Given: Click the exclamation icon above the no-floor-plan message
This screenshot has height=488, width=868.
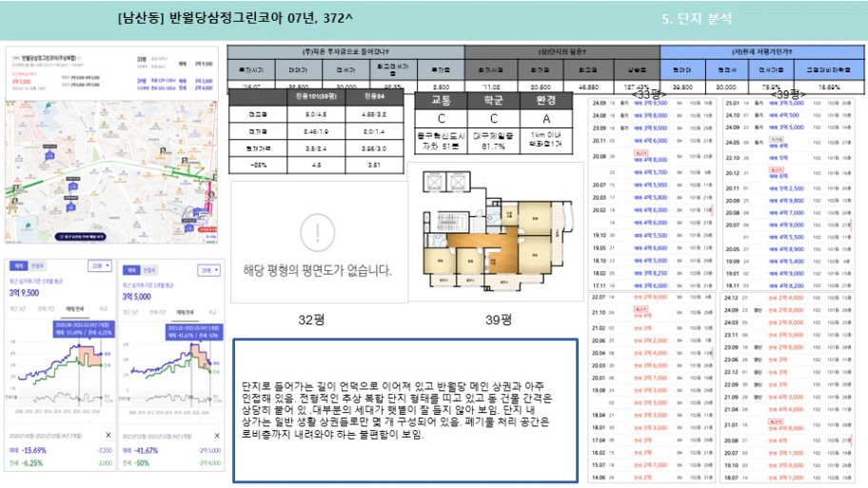Looking at the screenshot, I should click(x=317, y=233).
